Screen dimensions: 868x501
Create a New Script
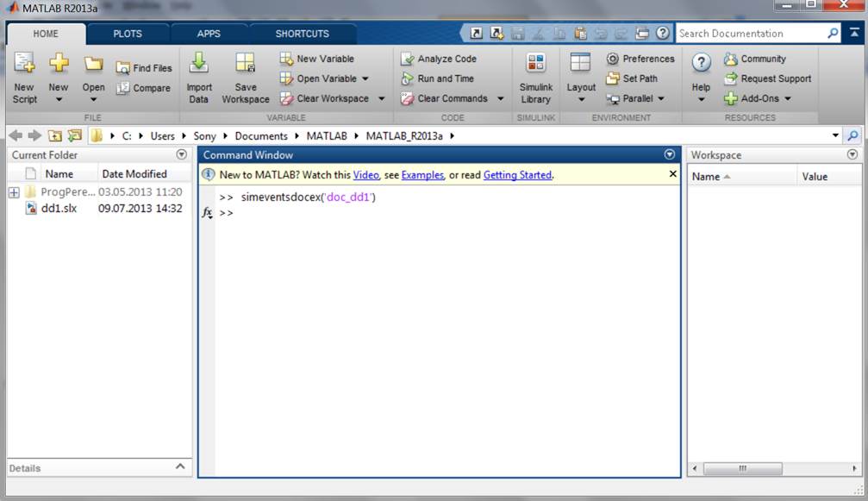pyautogui.click(x=24, y=78)
